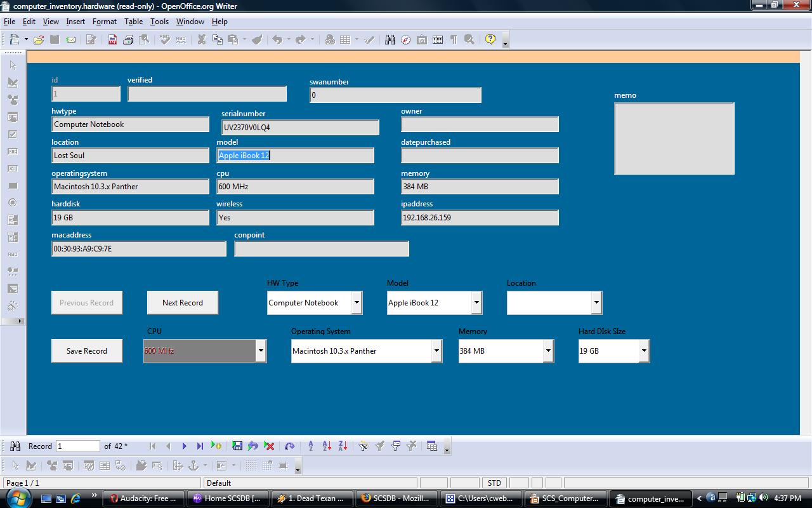Screen dimensions: 812x508
Task: Click the Next Record button
Action: 183,303
